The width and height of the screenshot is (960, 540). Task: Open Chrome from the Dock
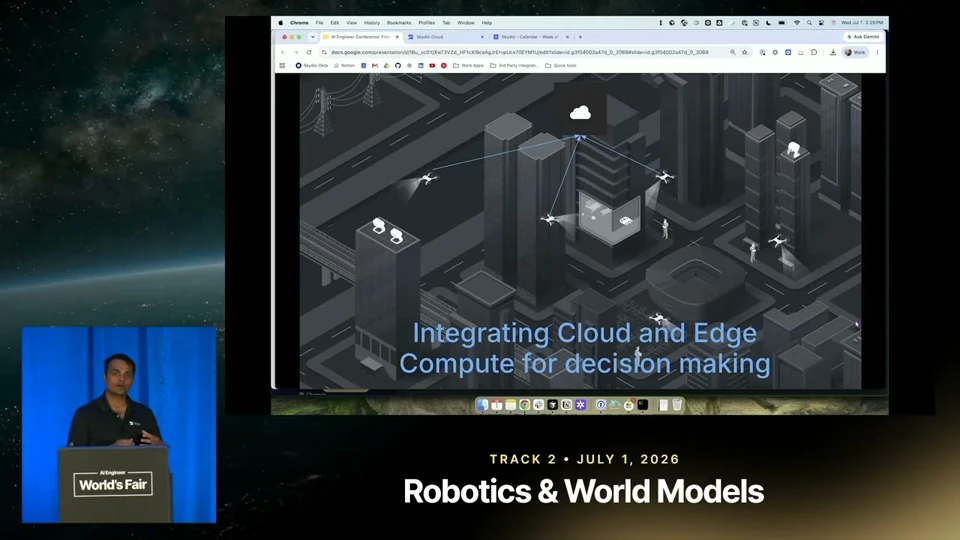pyautogui.click(x=525, y=405)
